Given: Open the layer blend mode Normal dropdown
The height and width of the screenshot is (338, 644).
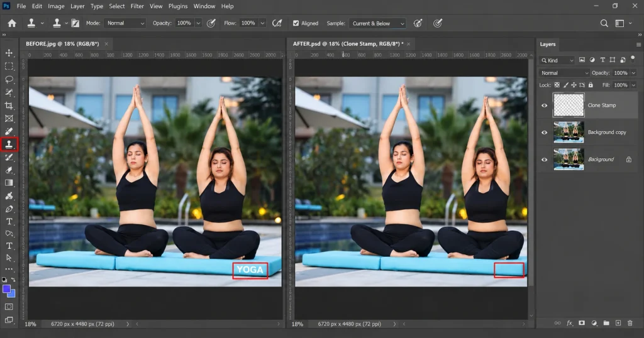Looking at the screenshot, I should click(x=564, y=73).
